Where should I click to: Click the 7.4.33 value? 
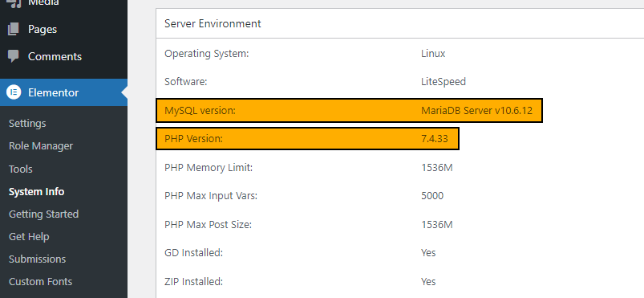click(434, 139)
